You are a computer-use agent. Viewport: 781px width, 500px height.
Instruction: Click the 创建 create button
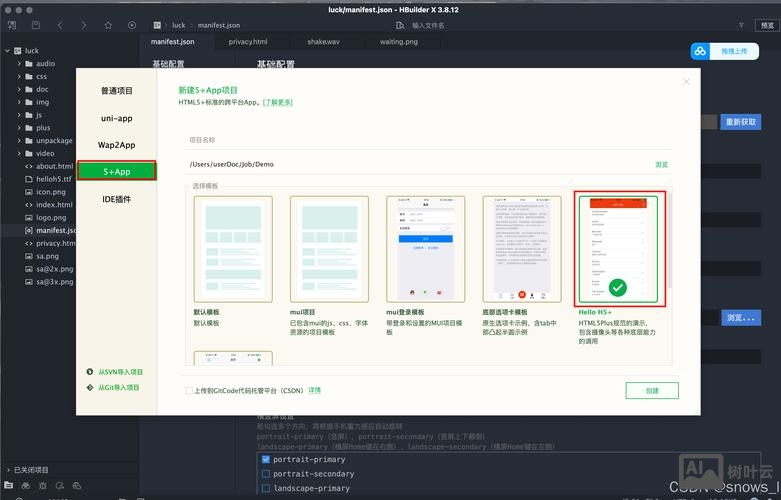pyautogui.click(x=652, y=390)
